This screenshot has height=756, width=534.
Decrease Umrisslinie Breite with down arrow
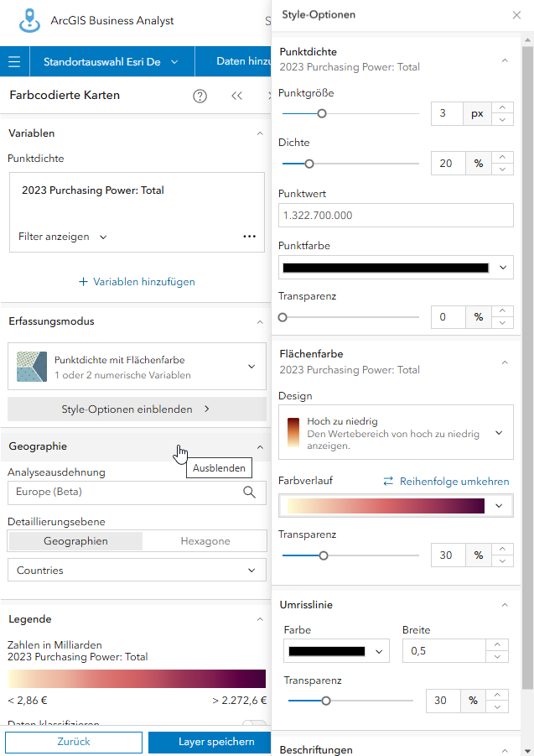(x=497, y=657)
